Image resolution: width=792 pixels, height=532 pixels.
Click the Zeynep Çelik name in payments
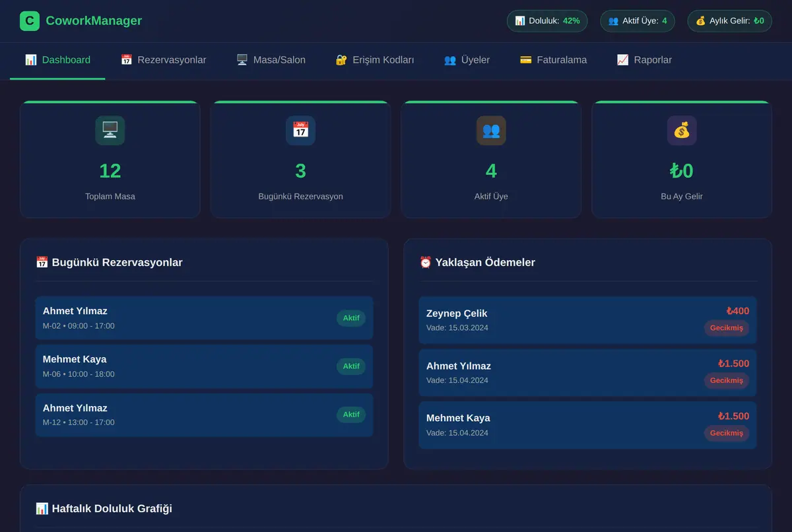(x=457, y=314)
